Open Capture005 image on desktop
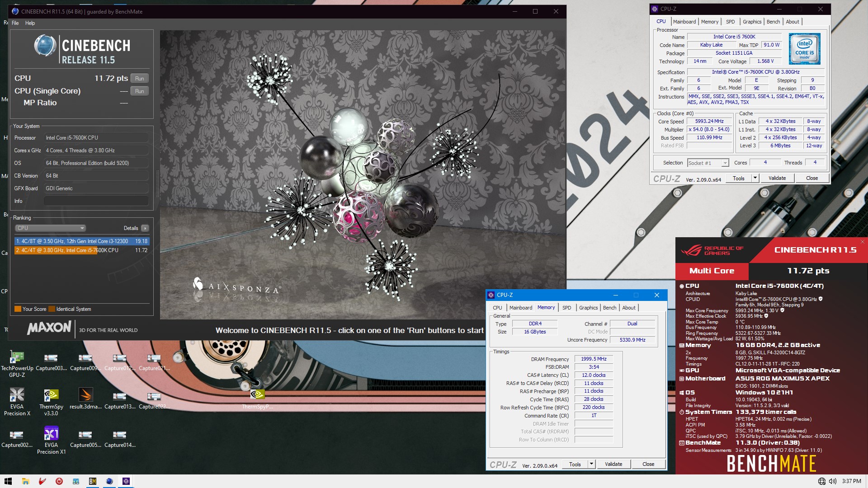 point(85,438)
